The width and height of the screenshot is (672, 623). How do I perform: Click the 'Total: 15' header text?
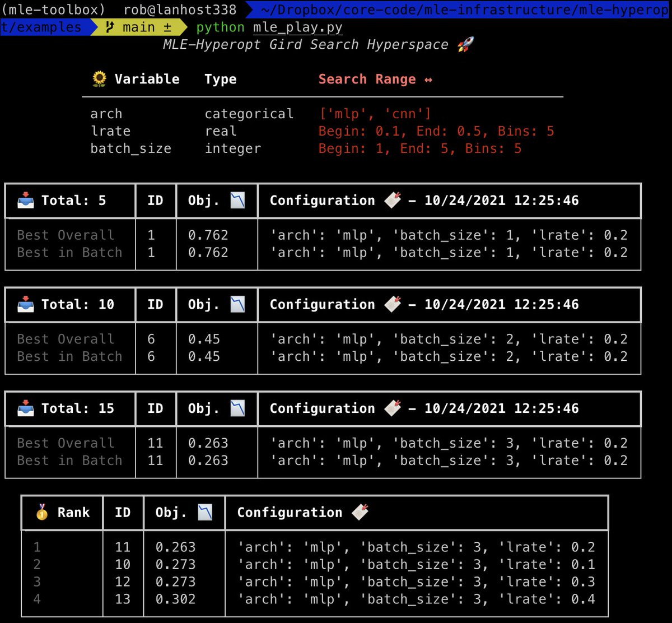click(x=78, y=408)
